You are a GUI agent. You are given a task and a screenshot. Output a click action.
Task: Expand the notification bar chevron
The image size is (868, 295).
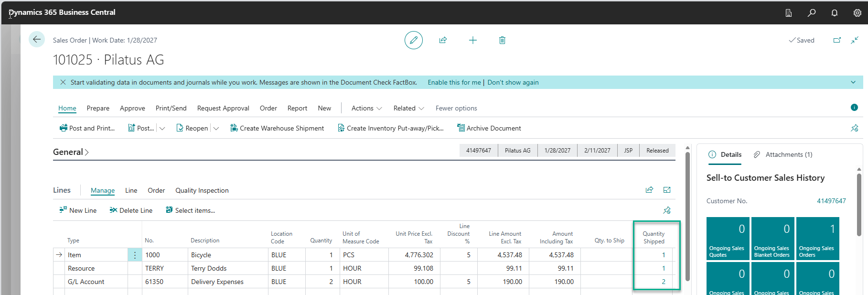point(853,82)
